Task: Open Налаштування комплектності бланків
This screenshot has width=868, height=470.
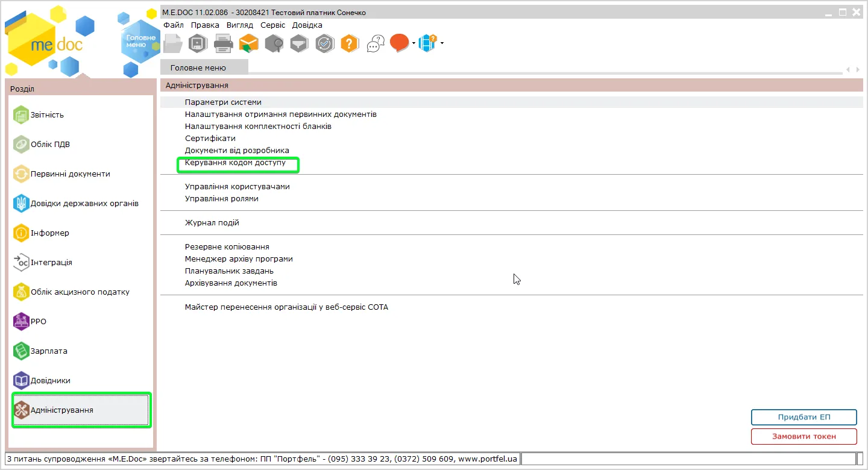Action: click(x=258, y=127)
